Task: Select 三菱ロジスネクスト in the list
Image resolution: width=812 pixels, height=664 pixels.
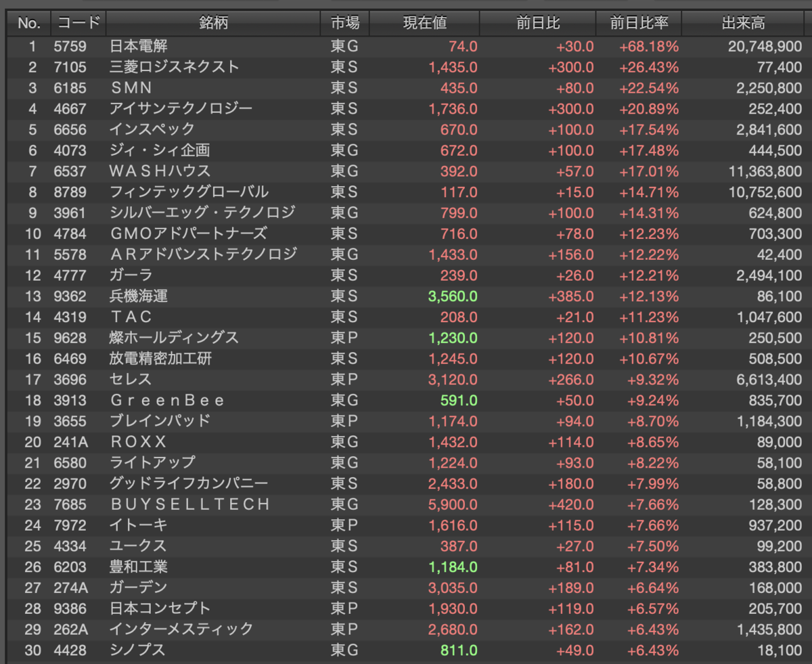Action: (x=175, y=67)
